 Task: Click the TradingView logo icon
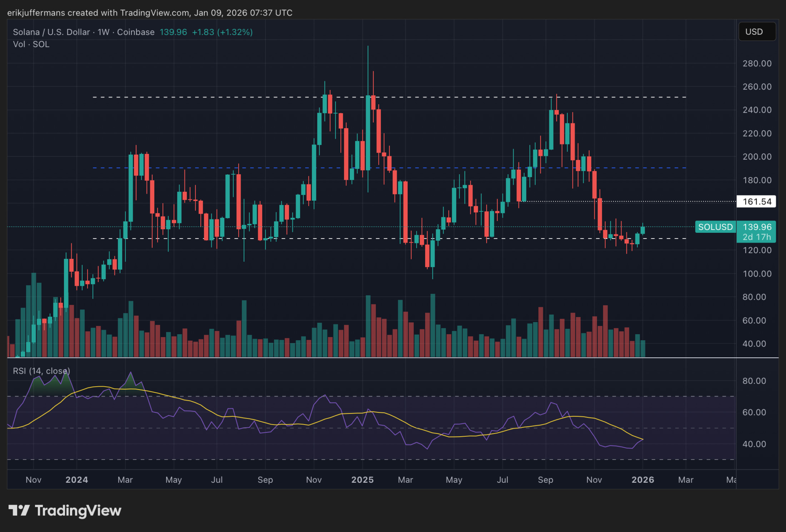[19, 510]
